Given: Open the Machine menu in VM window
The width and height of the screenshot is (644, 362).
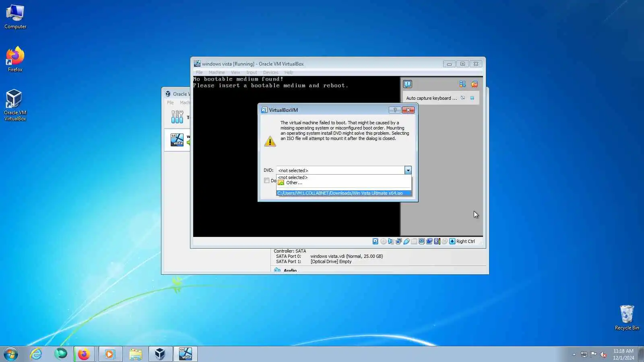Looking at the screenshot, I should [217, 72].
